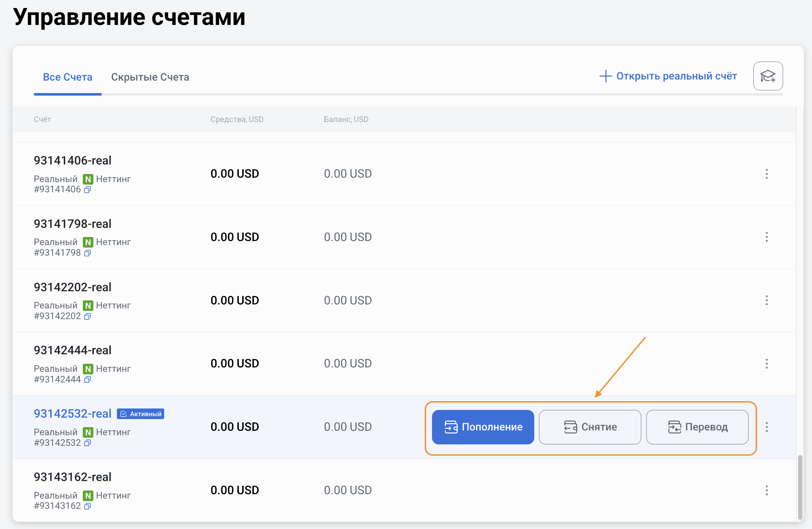Image resolution: width=812 pixels, height=529 pixels.
Task: Click the Снятие withdrawal button
Action: (590, 427)
